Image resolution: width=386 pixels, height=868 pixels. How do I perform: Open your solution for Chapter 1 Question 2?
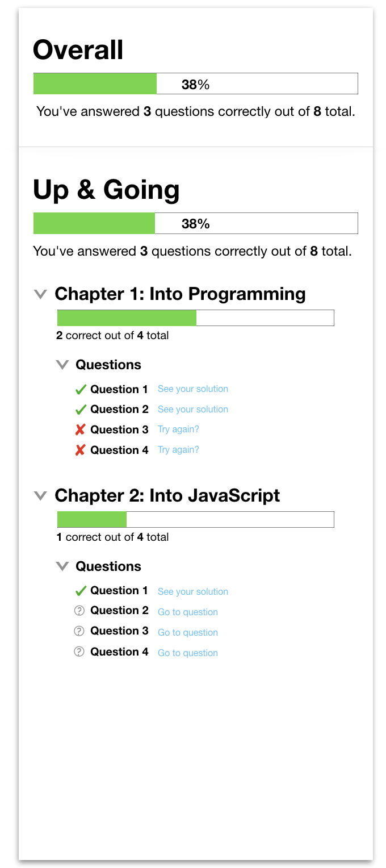coord(192,409)
